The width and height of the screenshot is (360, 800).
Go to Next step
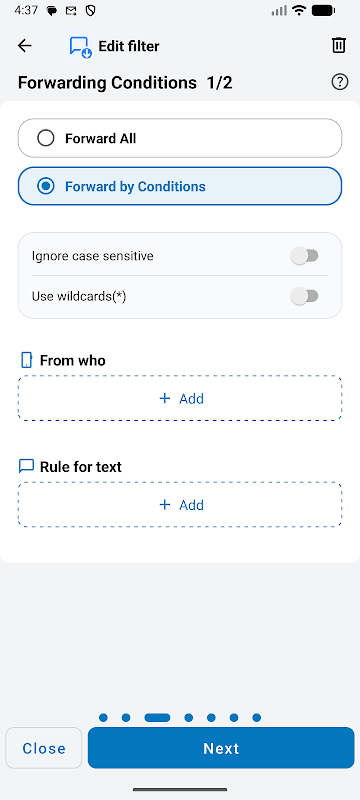coord(221,748)
